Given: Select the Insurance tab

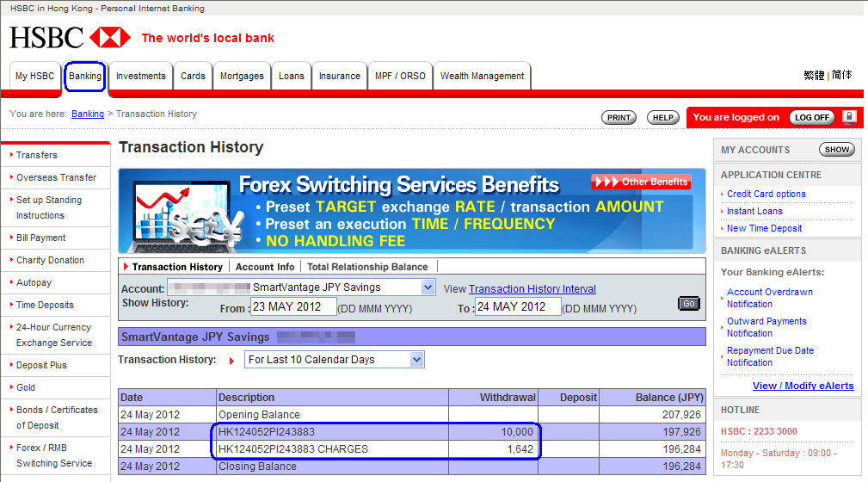Looking at the screenshot, I should 339,76.
